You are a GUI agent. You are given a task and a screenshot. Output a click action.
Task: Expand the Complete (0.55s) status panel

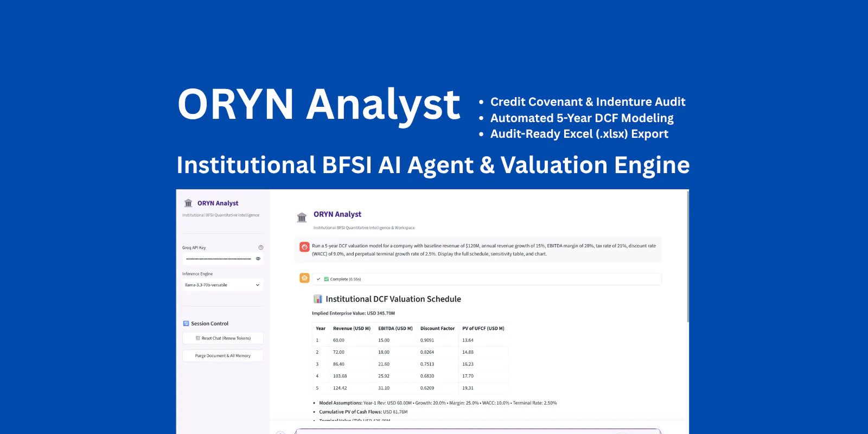tap(487, 279)
